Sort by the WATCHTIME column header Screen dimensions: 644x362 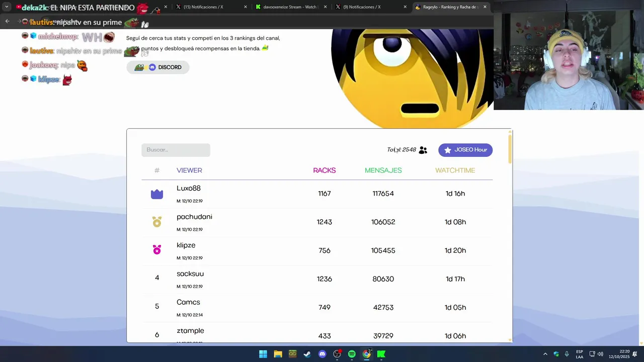pos(455,170)
